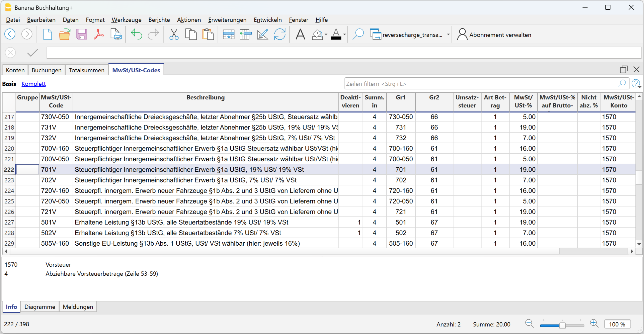Open the Berichte menu

coord(159,20)
